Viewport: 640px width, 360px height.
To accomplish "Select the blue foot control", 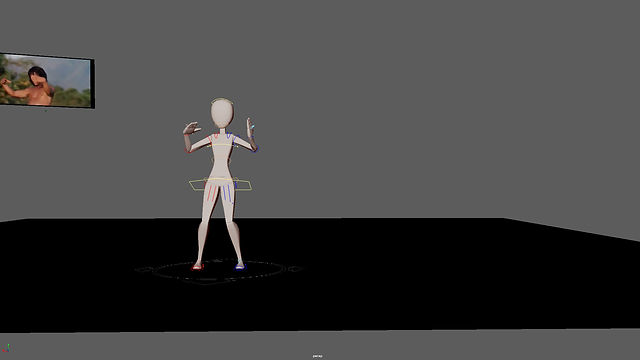I will [x=240, y=267].
